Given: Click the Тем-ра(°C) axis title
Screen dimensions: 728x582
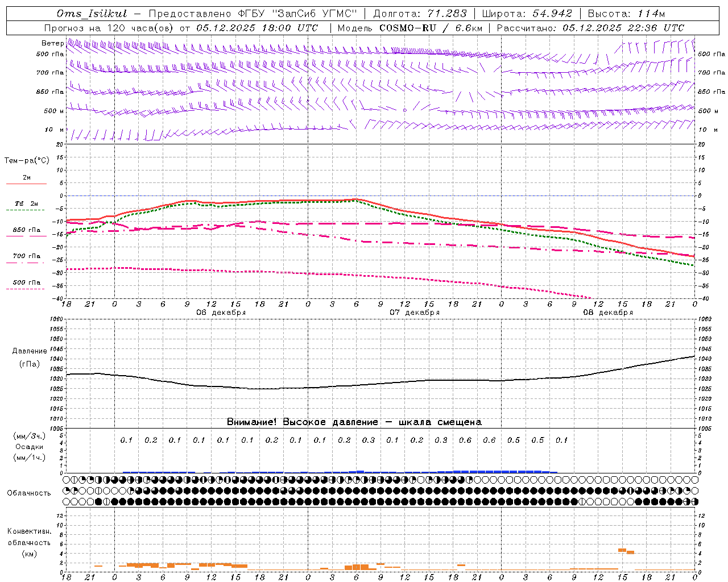Looking at the screenshot, I should (x=27, y=160).
